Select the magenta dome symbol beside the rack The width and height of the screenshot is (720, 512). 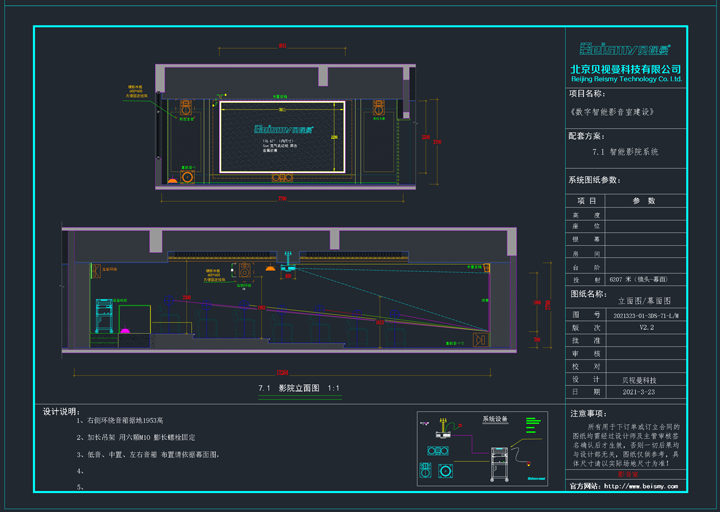point(125,330)
